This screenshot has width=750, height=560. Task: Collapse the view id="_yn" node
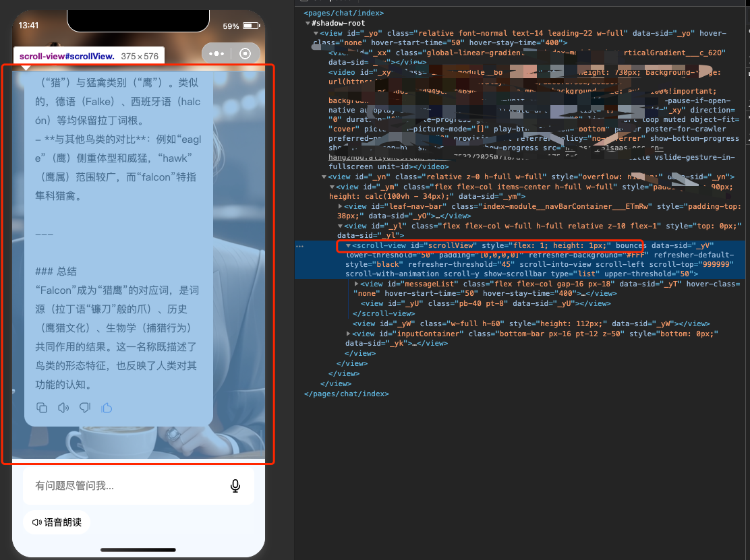click(324, 177)
